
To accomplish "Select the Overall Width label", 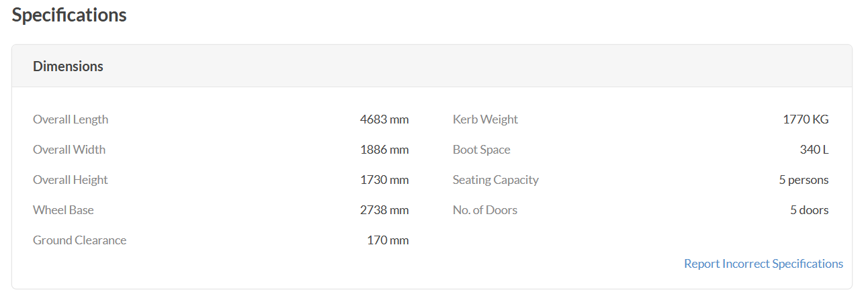I will point(69,150).
